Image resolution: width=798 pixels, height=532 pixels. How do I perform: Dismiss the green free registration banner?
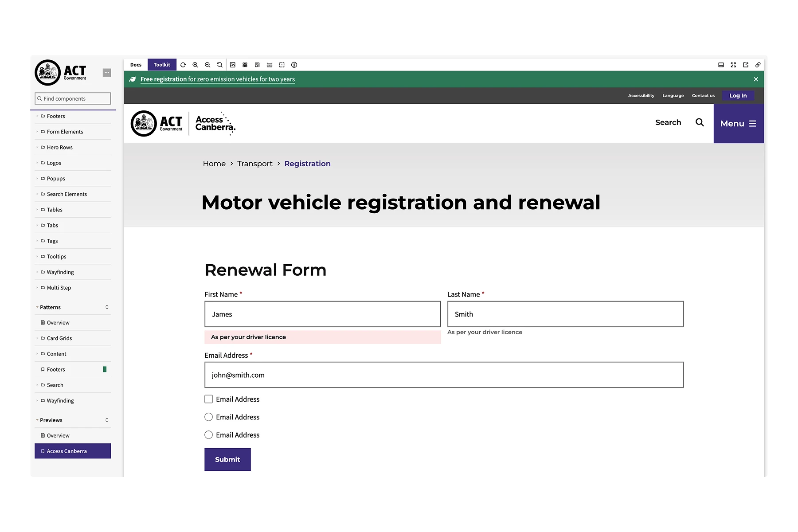pos(756,79)
